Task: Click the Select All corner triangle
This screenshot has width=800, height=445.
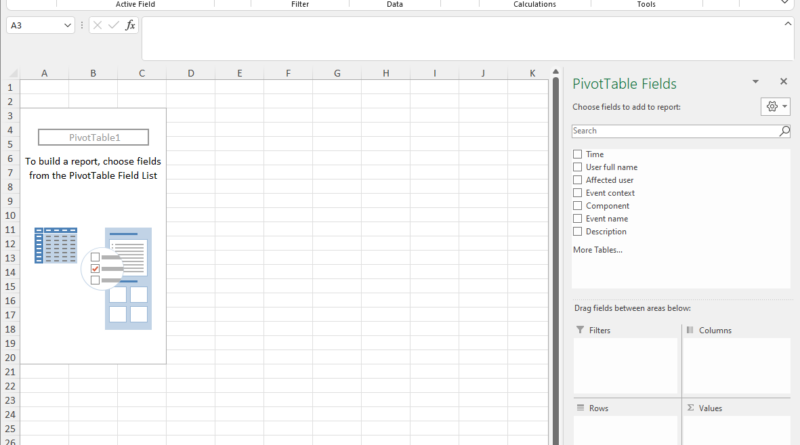Action: point(13,73)
